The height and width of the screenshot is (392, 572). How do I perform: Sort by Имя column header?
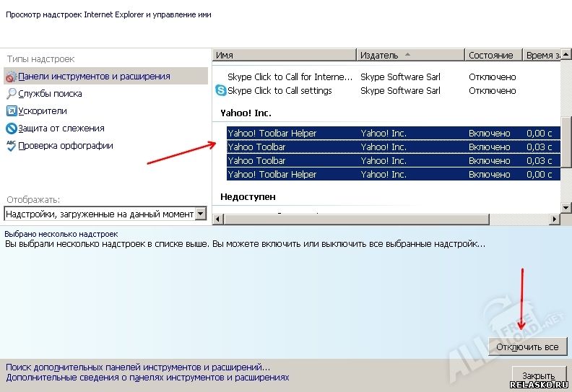tap(284, 55)
